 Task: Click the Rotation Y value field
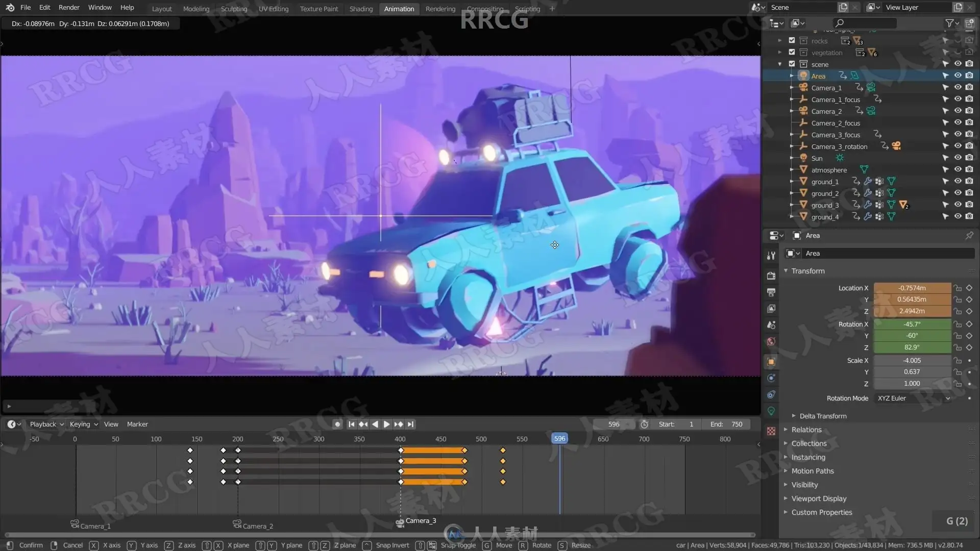click(912, 336)
